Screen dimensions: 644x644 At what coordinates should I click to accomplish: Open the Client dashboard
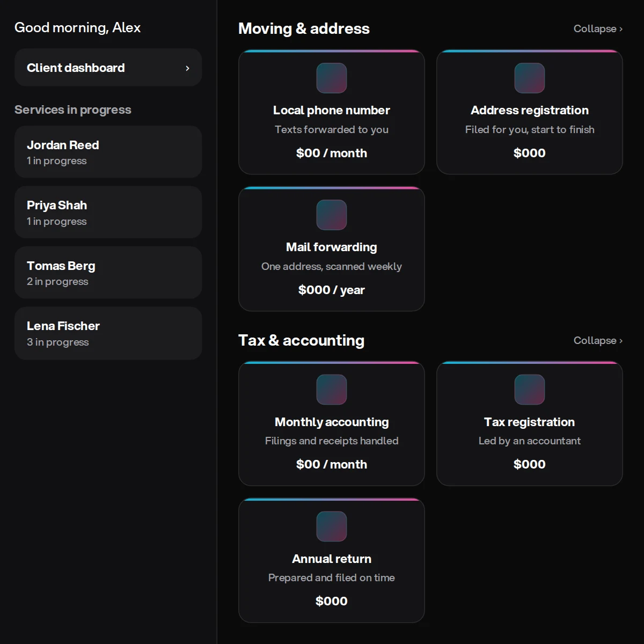pyautogui.click(x=108, y=68)
